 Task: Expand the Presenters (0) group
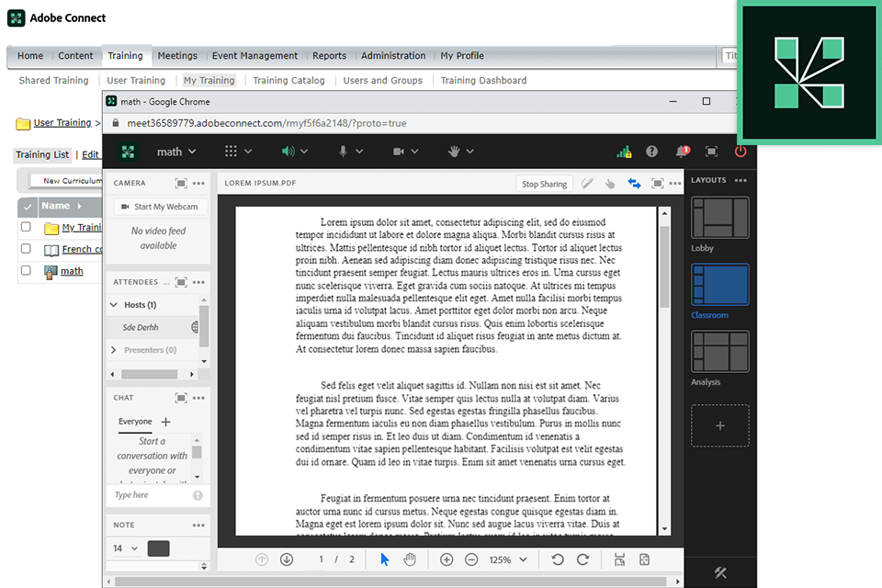[x=114, y=350]
